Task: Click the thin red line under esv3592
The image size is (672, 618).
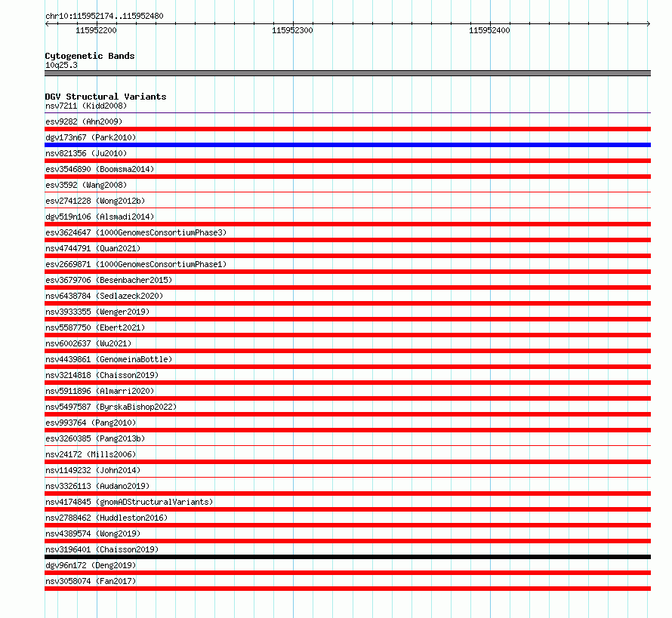Action: [x=347, y=192]
